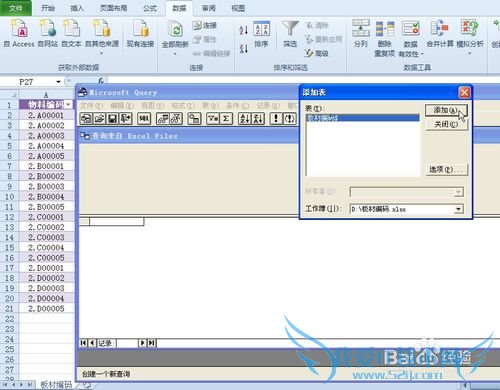Click Save floppy icon in Microsoft Query
Viewport: 500px width, 390px height.
pos(113,119)
